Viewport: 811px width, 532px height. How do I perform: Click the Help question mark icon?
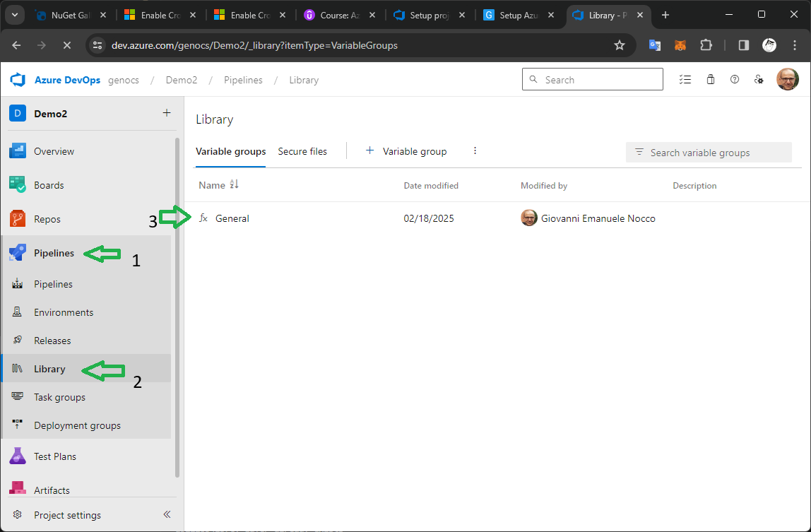click(x=735, y=80)
